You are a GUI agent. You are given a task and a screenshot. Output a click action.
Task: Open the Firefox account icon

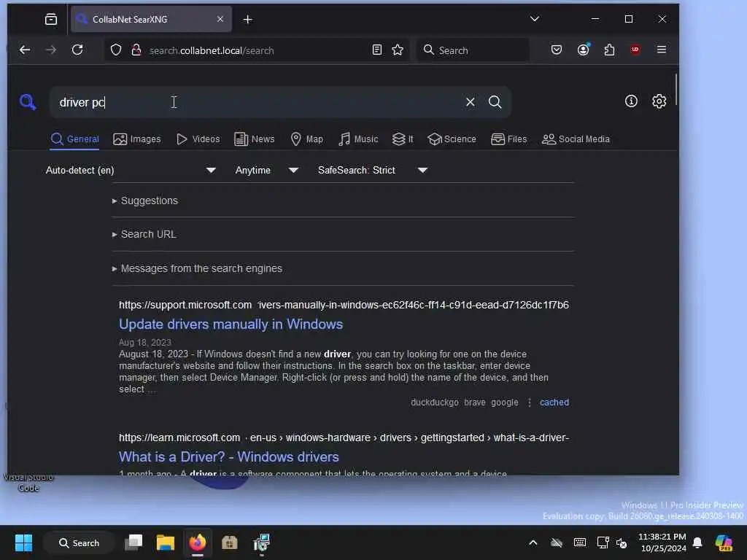point(583,50)
